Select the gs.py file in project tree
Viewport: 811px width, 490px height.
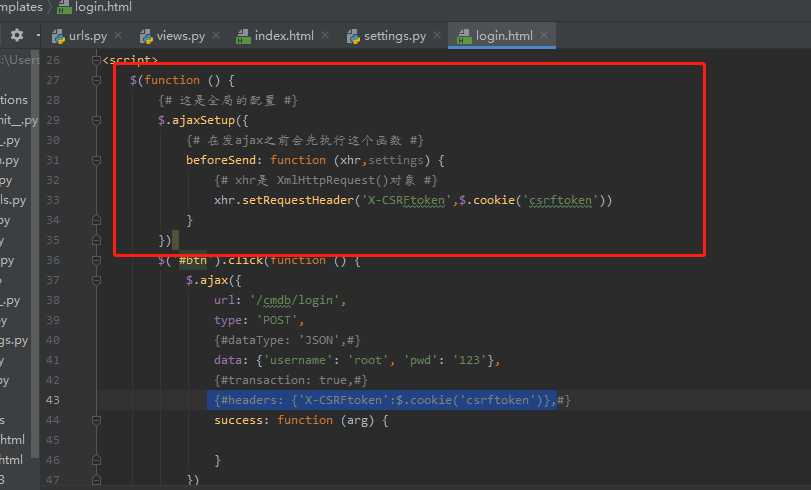coord(14,340)
